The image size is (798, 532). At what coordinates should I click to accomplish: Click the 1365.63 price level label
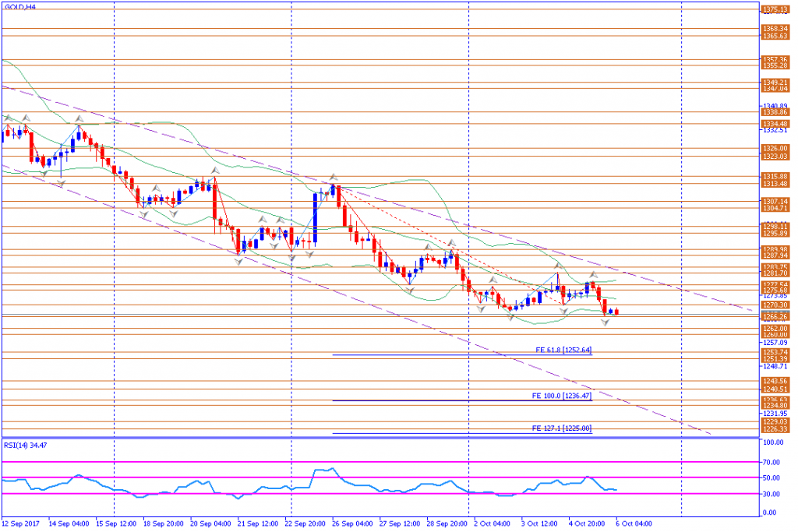click(x=775, y=36)
